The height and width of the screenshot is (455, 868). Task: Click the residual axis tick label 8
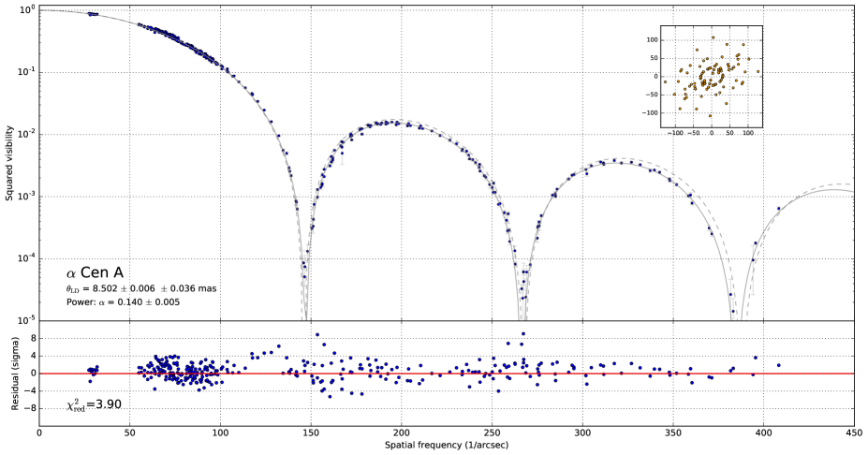point(33,338)
